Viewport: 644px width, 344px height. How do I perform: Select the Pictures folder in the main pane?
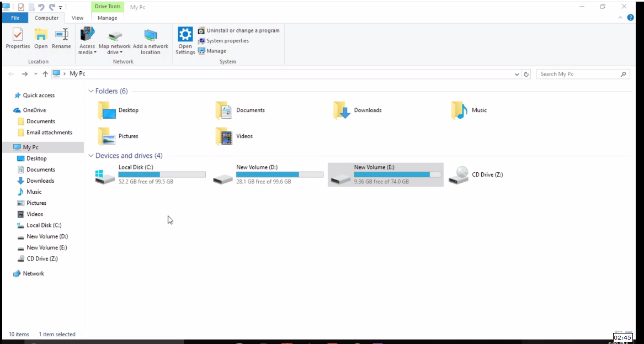point(118,136)
